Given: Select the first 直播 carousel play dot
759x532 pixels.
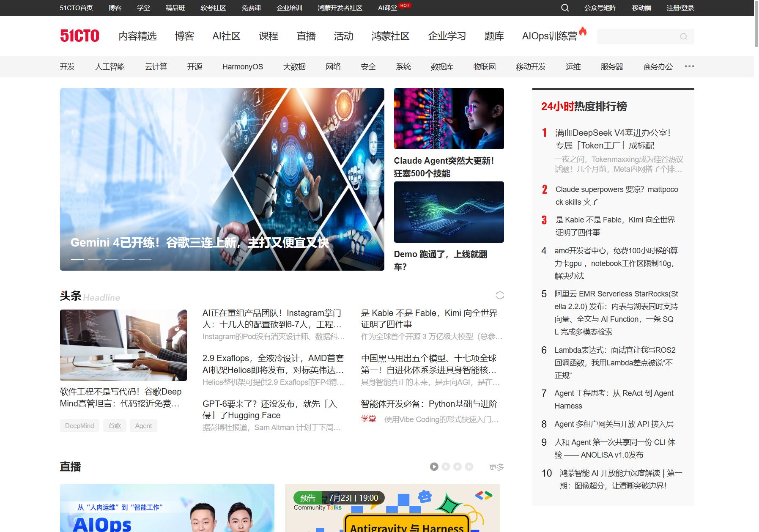Looking at the screenshot, I should [434, 466].
